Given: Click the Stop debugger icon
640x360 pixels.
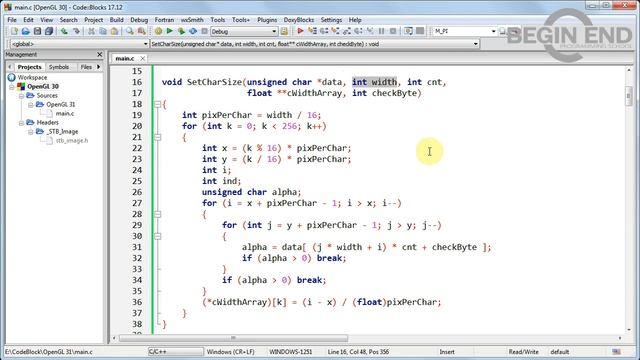Looking at the screenshot, I should pyautogui.click(x=393, y=31).
